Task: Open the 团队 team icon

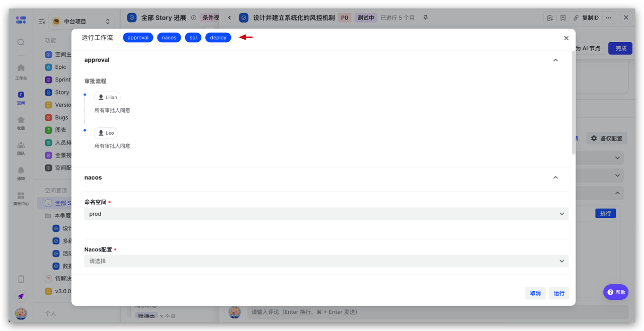Action: pyautogui.click(x=21, y=147)
